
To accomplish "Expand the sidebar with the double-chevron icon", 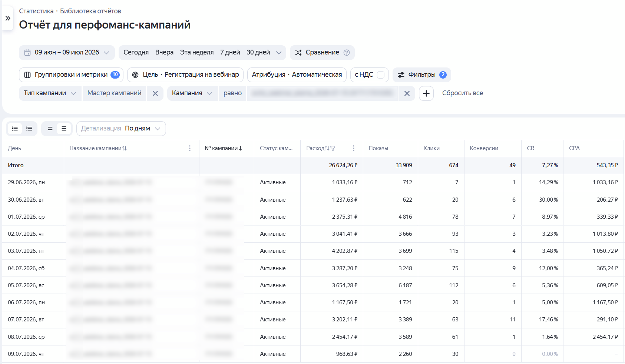I will click(8, 18).
